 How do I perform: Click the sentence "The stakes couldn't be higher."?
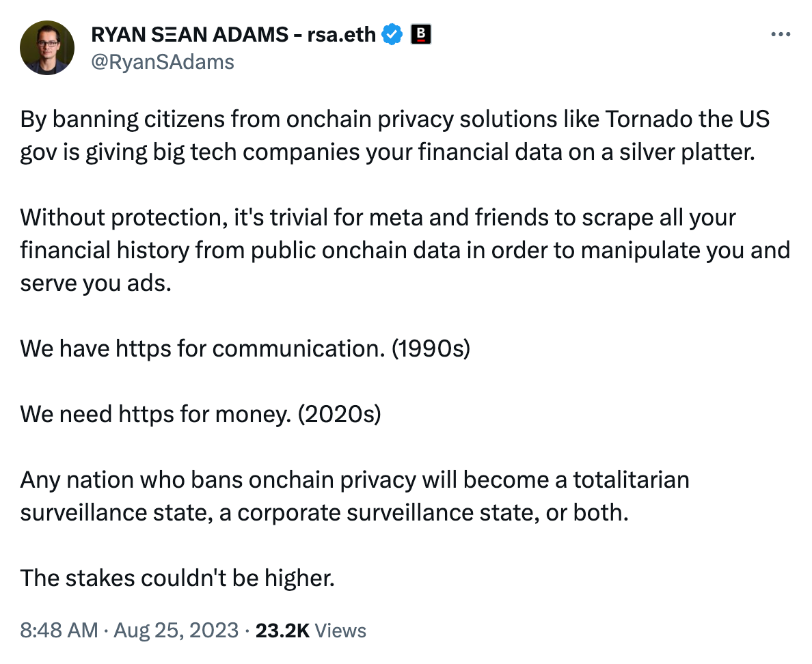point(177,579)
